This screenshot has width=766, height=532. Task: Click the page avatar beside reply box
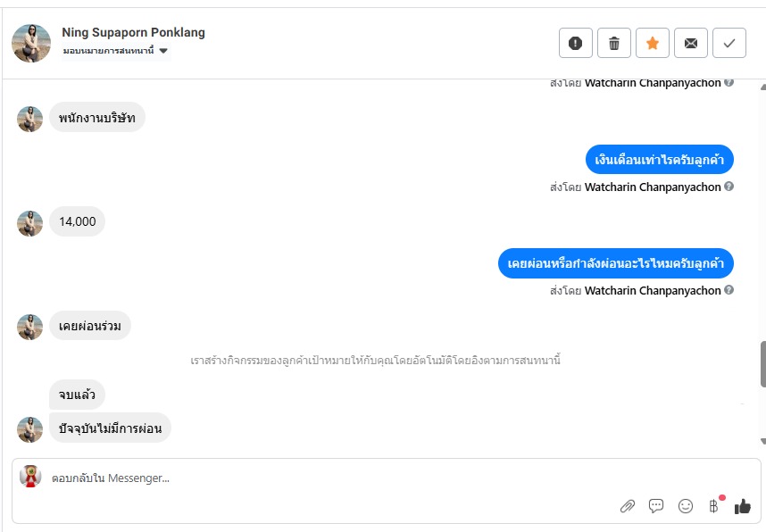point(31,478)
